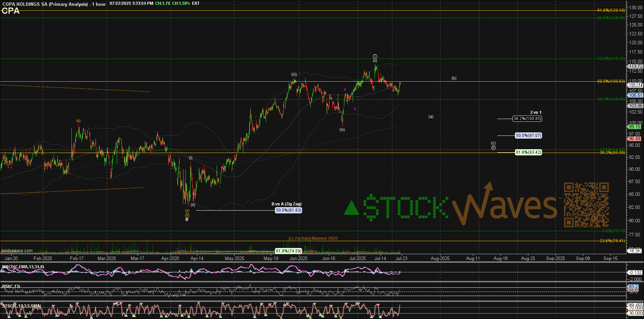The height and width of the screenshot is (319, 644).
Task: Click the 113.72 price axis tag
Action: point(635,66)
